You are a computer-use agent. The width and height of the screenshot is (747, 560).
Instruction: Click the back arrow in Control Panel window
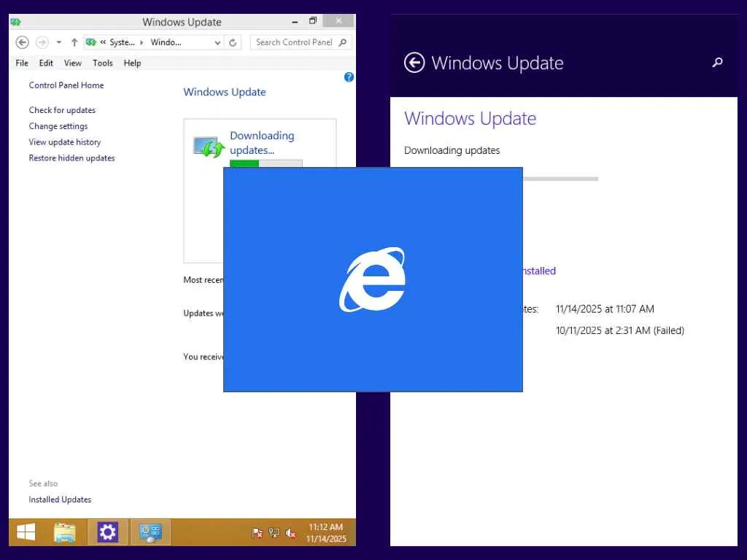coord(22,42)
